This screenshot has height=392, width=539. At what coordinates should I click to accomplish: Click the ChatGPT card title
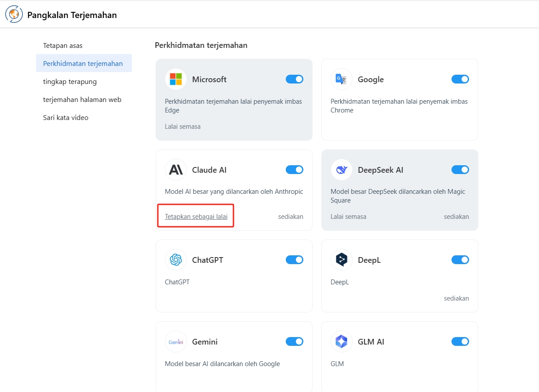(208, 260)
